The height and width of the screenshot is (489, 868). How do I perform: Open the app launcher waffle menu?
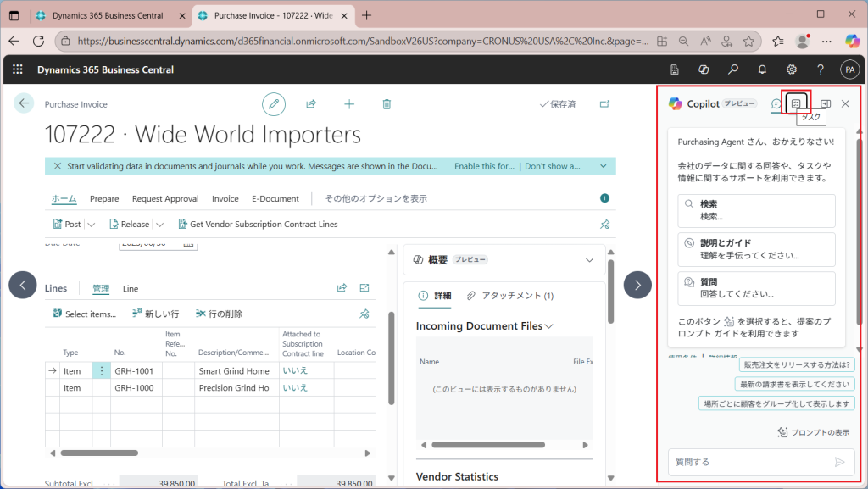(x=18, y=69)
